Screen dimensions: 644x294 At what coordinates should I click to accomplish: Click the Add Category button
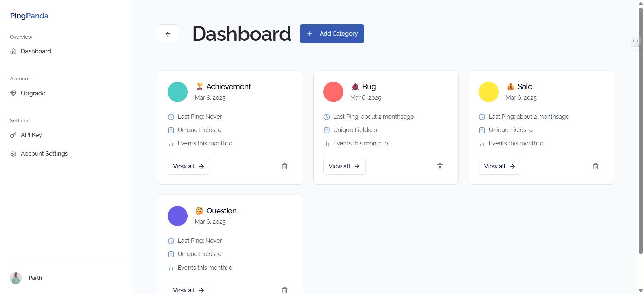(331, 34)
